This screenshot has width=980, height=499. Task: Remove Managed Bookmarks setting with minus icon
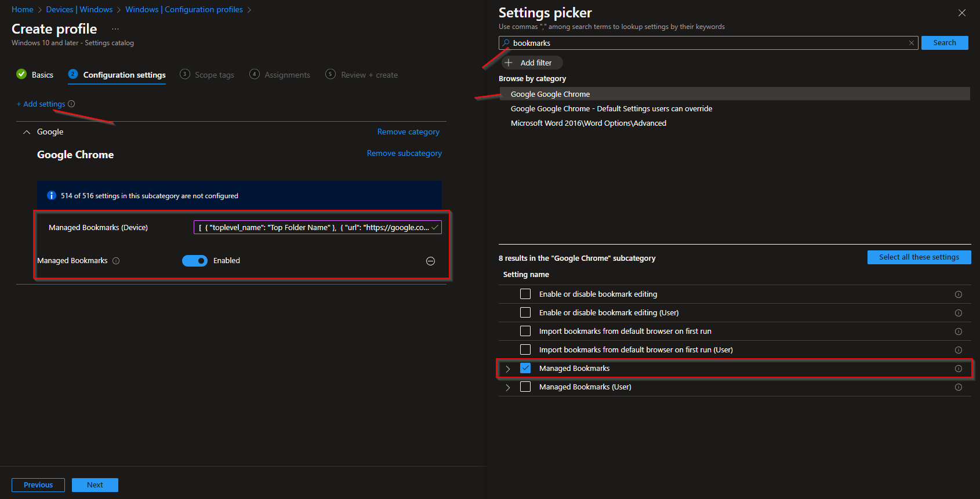coord(430,261)
